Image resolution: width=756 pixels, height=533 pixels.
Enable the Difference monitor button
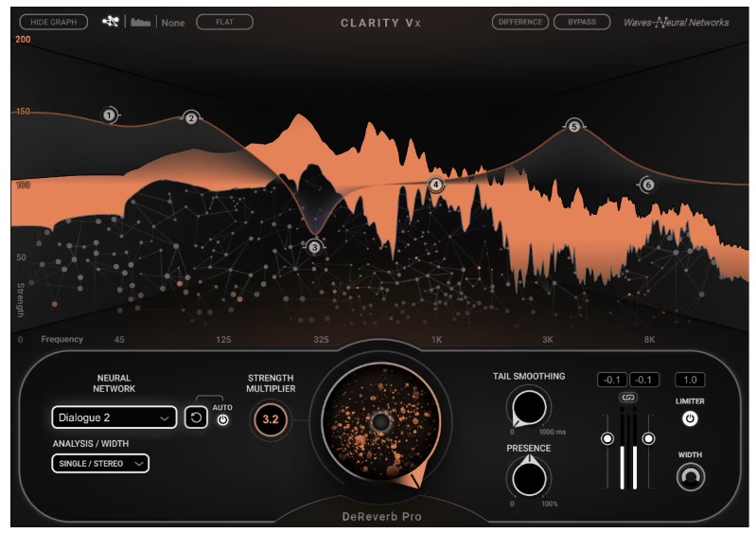[x=520, y=22]
